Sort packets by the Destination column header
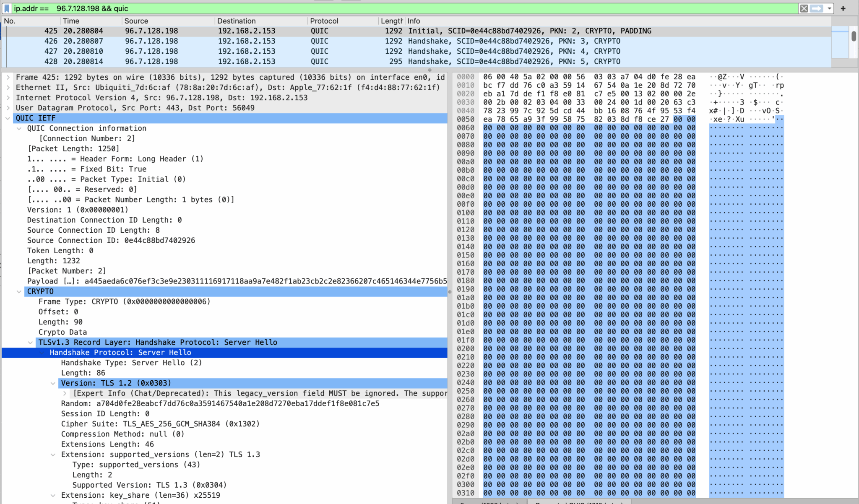This screenshot has width=859, height=504. click(x=260, y=21)
